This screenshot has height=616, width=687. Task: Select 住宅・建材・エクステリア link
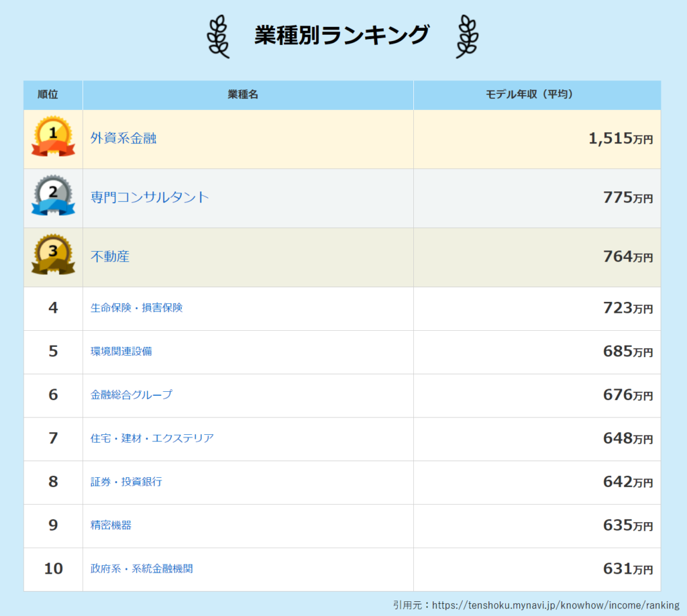(x=152, y=438)
